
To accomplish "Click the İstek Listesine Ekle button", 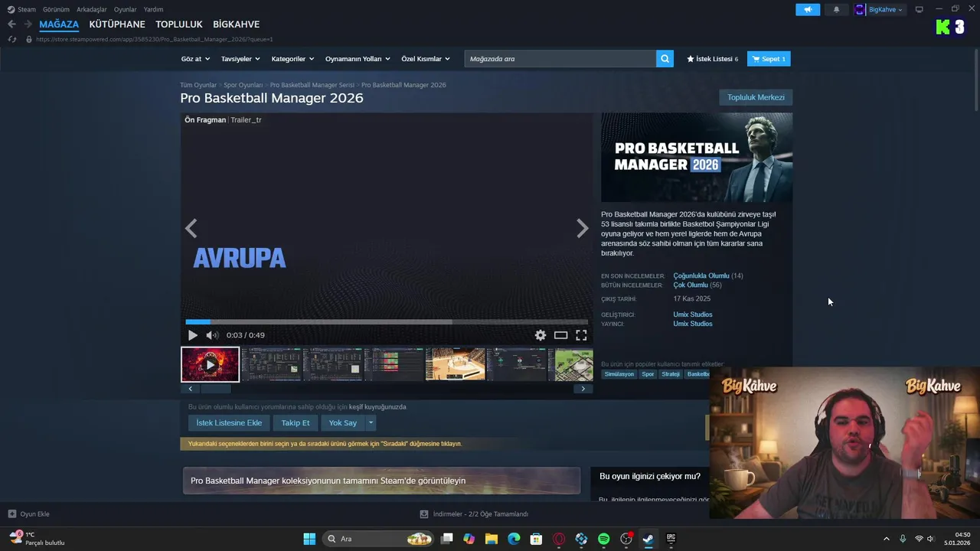I will 229,422.
